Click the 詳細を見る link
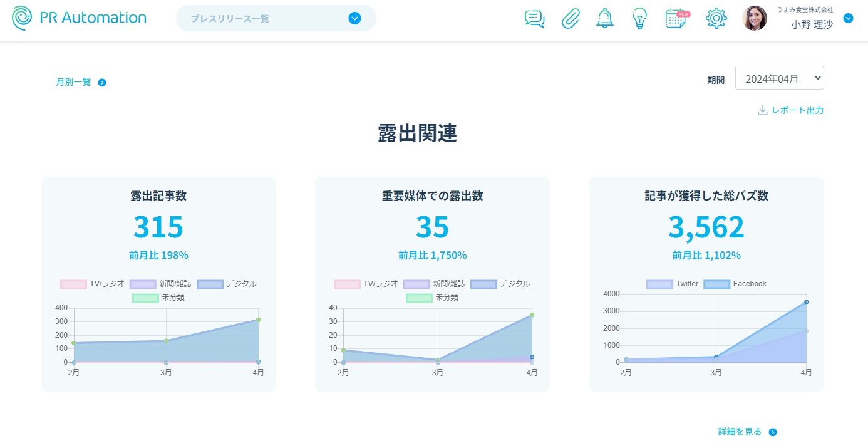868x443 pixels. click(747, 432)
